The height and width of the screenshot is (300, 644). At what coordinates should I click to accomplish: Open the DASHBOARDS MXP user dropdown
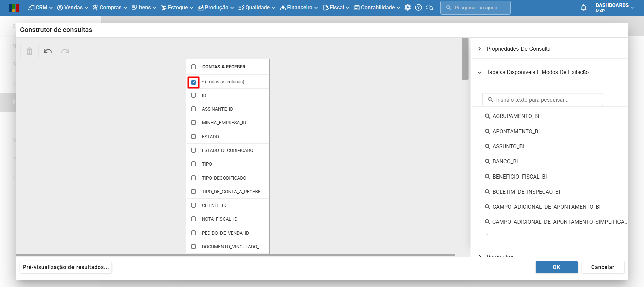[x=615, y=8]
